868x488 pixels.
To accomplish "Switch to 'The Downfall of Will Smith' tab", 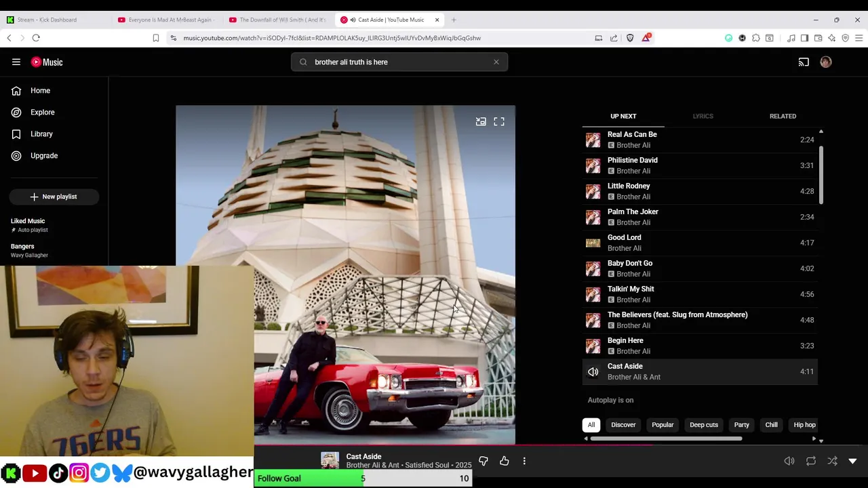I will (x=278, y=20).
